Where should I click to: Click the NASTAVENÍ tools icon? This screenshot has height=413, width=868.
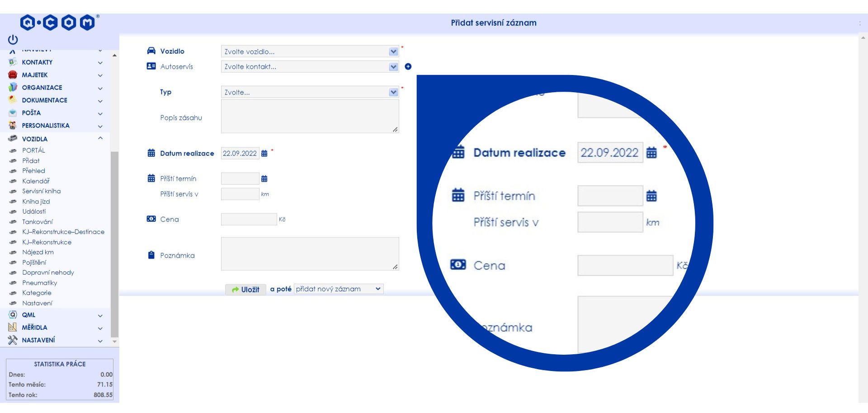tap(13, 340)
